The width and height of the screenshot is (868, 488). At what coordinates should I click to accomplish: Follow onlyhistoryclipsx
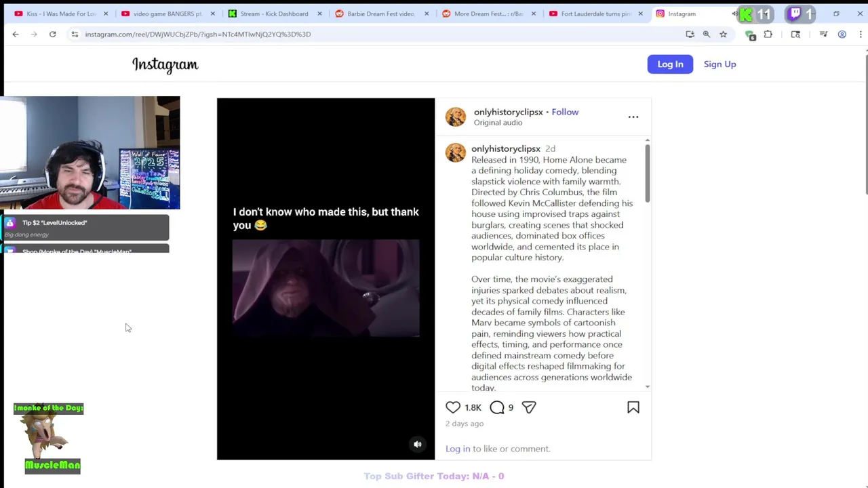[565, 112]
